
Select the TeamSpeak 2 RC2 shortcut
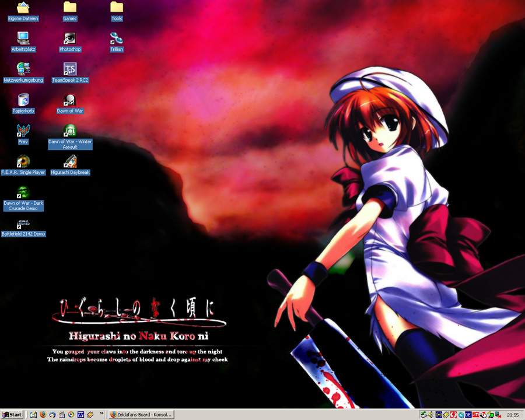(70, 73)
